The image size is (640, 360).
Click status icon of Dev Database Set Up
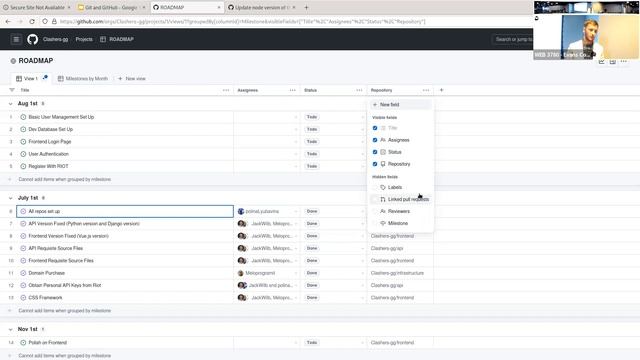23,129
